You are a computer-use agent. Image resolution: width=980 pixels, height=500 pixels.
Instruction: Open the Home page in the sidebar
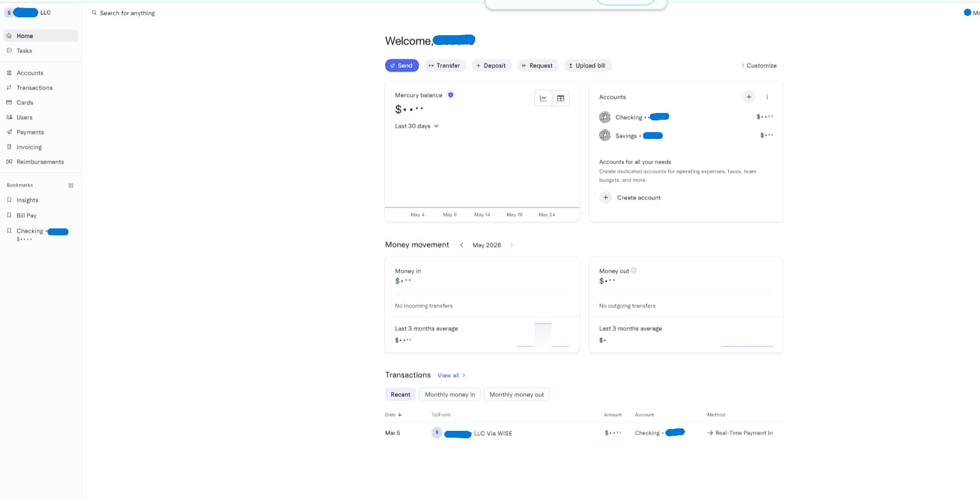point(41,36)
